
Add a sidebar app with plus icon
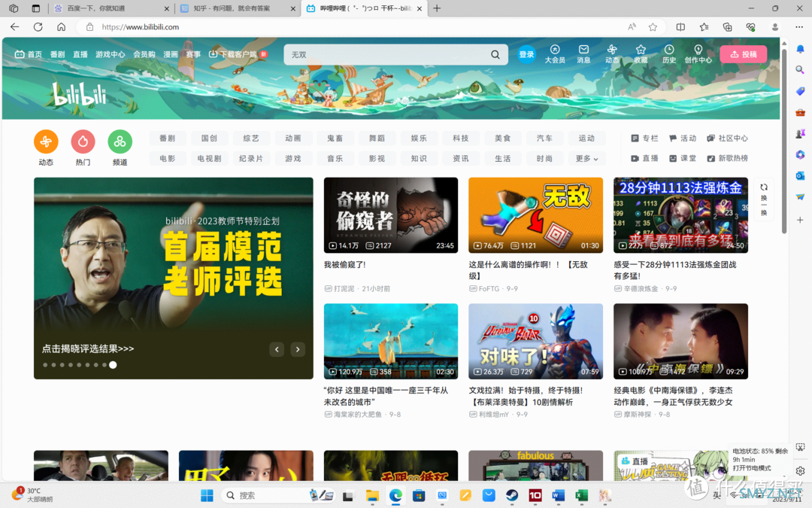800,221
